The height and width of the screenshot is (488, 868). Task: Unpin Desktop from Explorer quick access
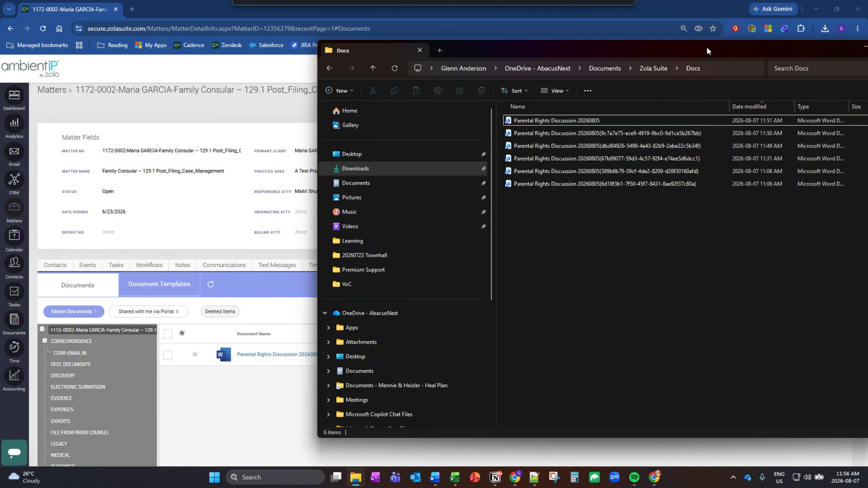tap(484, 154)
